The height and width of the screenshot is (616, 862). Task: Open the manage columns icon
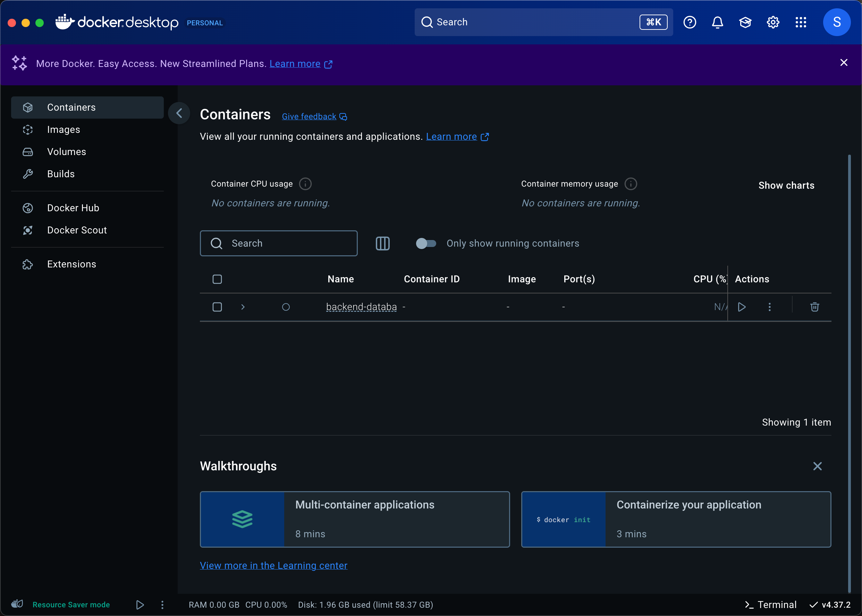[382, 243]
